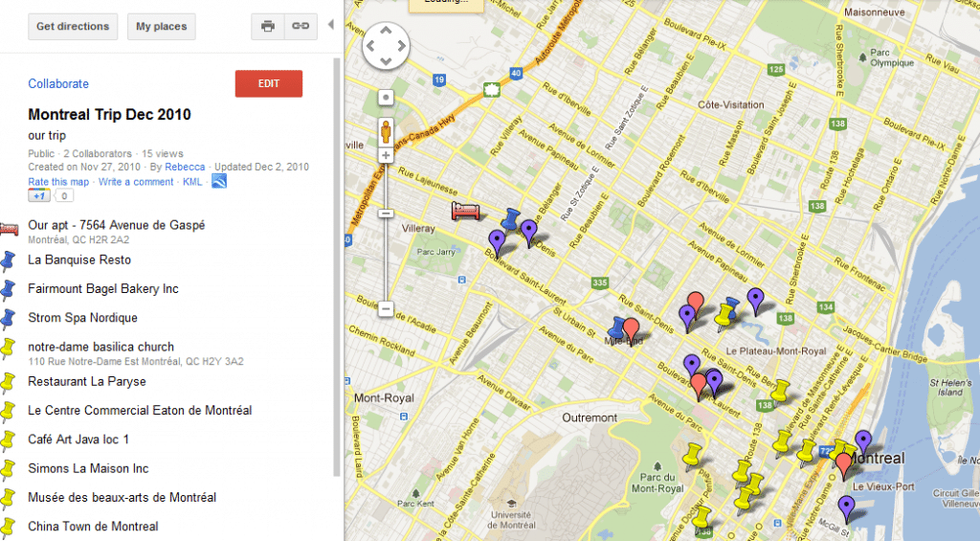Click blue pushpin icon beside Strom Spa Nordique
980x541 pixels.
(8, 318)
